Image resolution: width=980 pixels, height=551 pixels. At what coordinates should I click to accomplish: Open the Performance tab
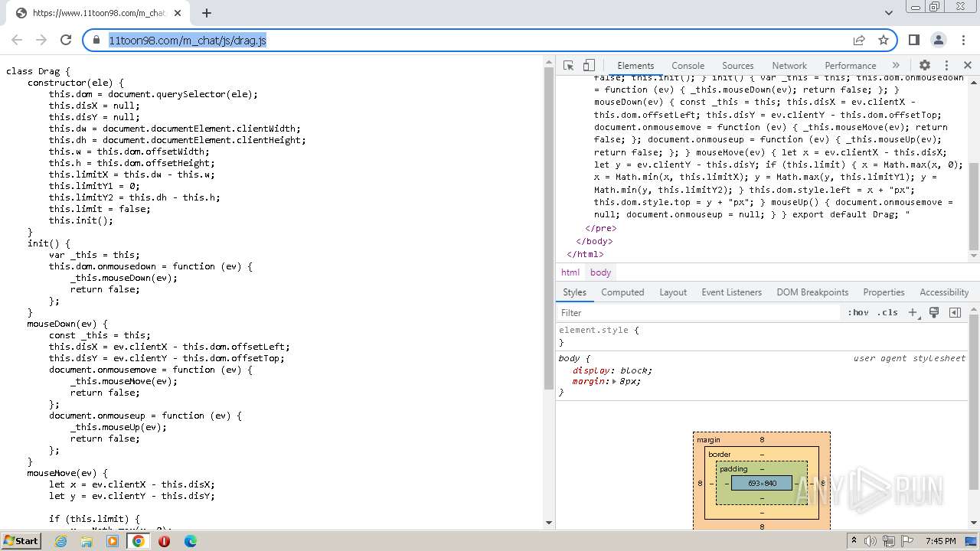point(850,66)
